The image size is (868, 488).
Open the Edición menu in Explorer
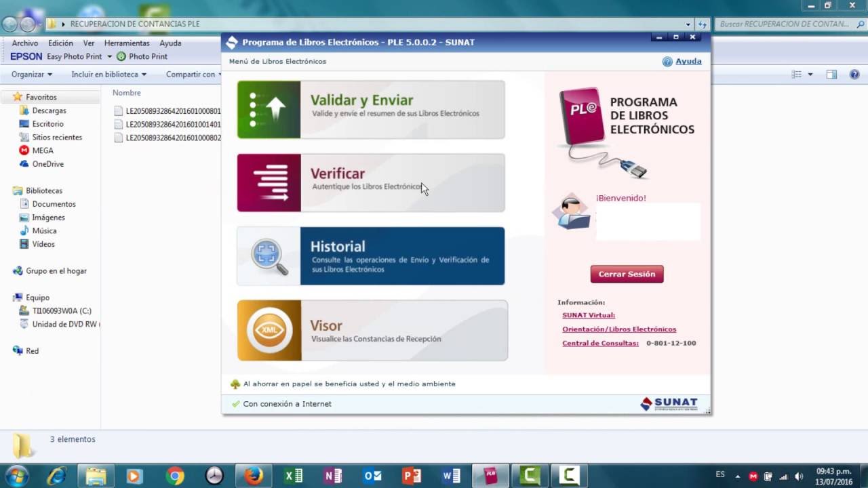[x=60, y=43]
